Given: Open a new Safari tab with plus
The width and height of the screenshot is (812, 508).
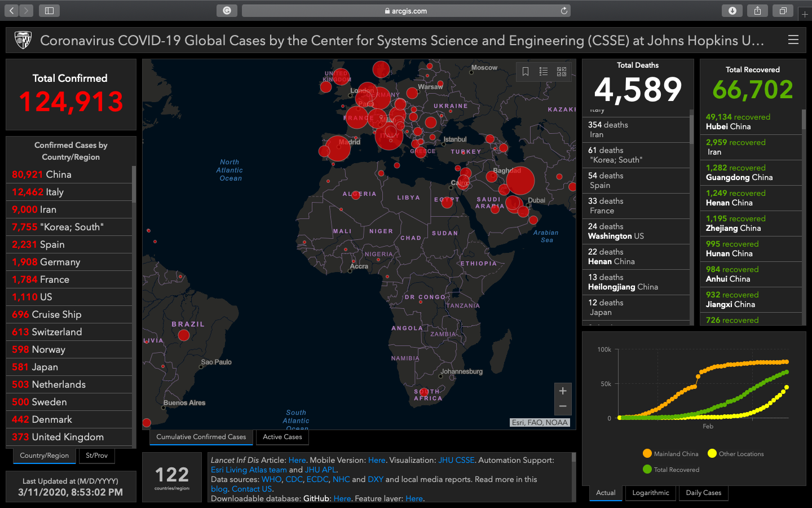Looking at the screenshot, I should pos(805,14).
